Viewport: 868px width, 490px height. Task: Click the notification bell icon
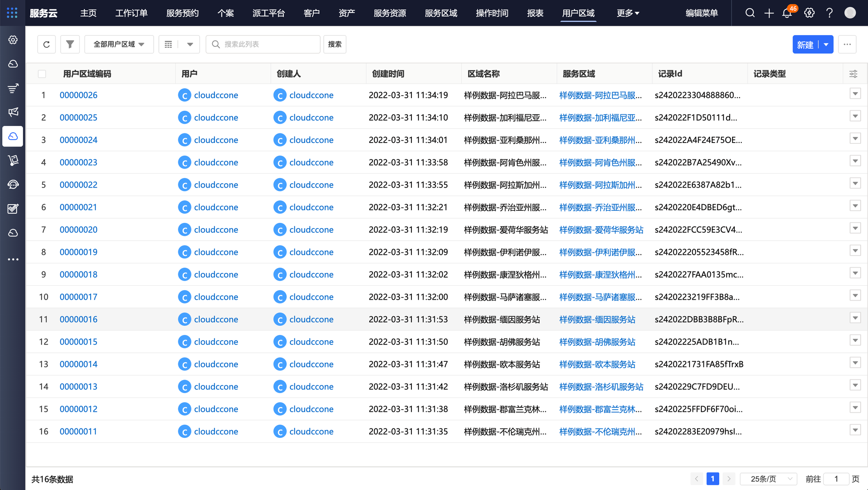[787, 13]
